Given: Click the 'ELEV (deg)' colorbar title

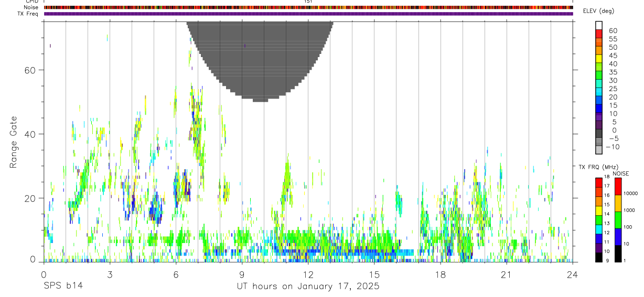Looking at the screenshot, I should click(x=598, y=11).
